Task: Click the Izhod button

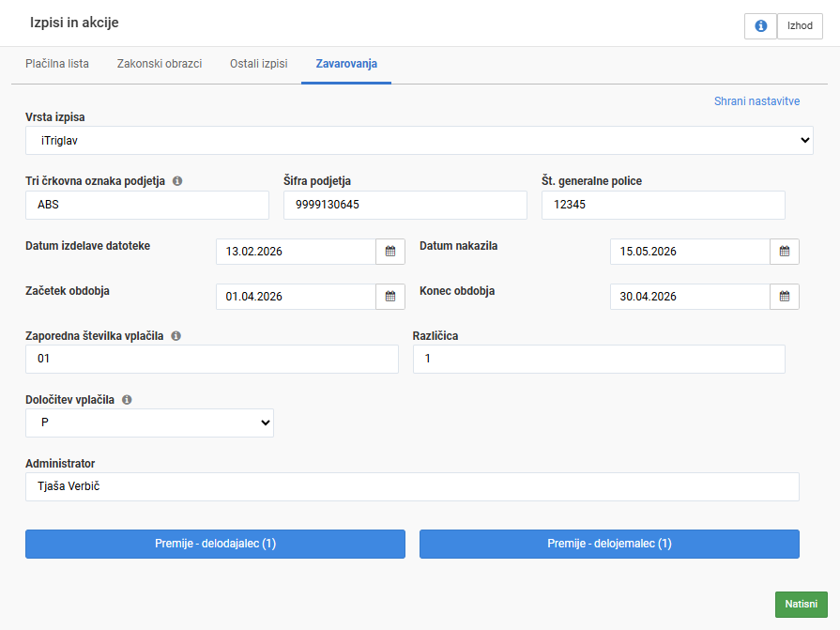Action: pos(800,25)
